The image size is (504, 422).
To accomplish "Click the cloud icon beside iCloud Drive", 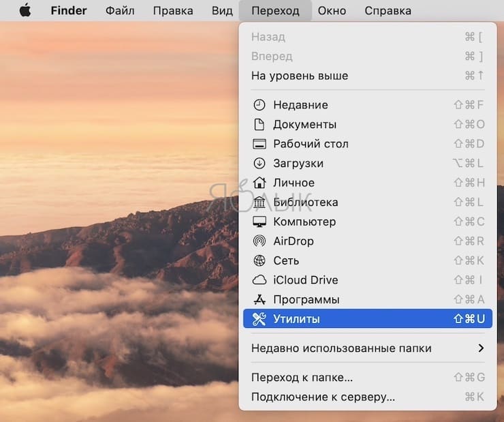I will (x=259, y=280).
